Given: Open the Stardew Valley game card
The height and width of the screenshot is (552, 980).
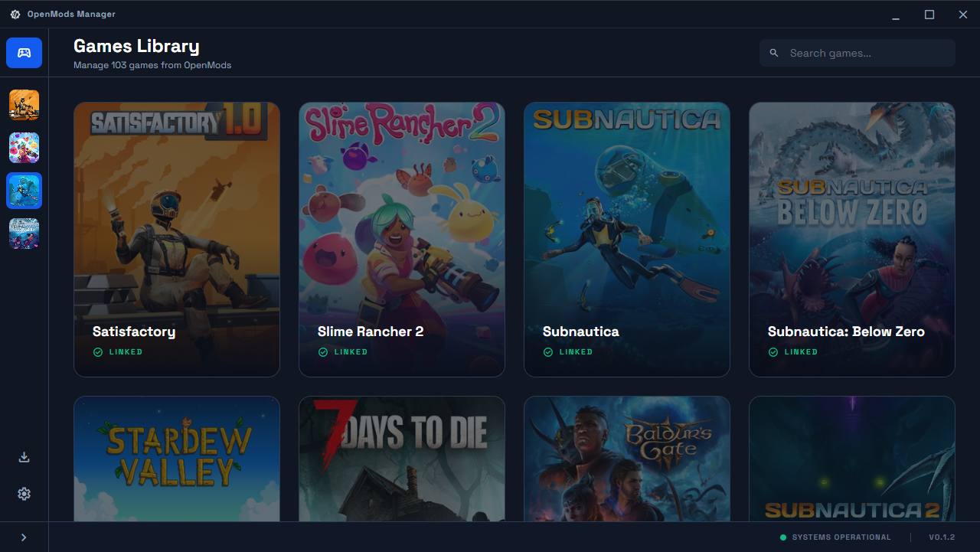Looking at the screenshot, I should [x=177, y=459].
